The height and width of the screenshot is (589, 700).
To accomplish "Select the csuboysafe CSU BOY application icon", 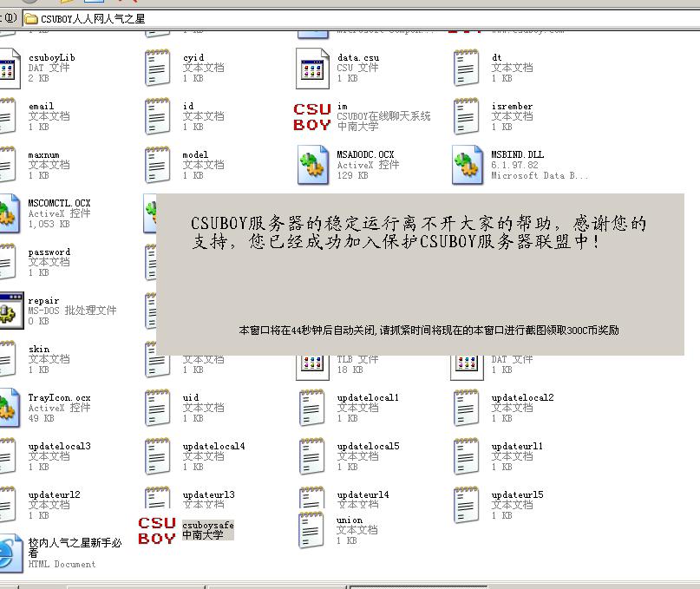I will click(157, 531).
